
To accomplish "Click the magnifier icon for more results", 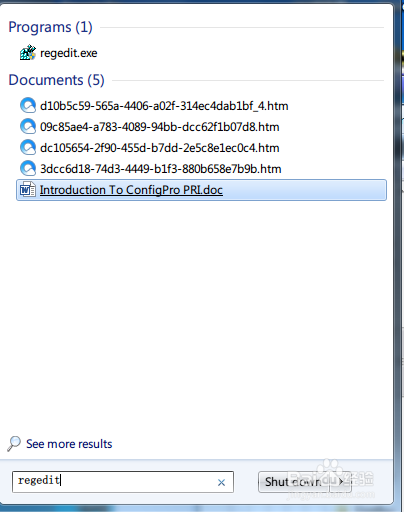I will (14, 444).
